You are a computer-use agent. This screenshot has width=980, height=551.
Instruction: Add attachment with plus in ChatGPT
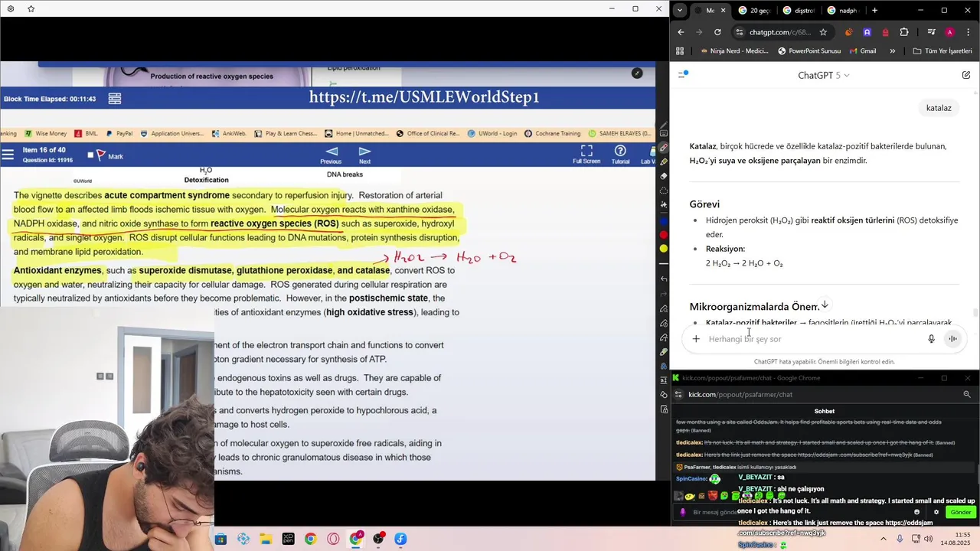click(696, 339)
